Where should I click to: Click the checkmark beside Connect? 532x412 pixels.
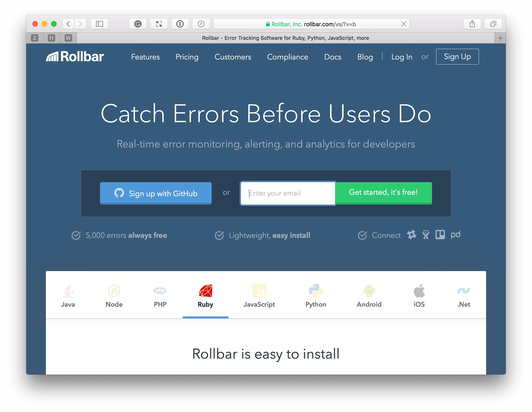coord(362,235)
